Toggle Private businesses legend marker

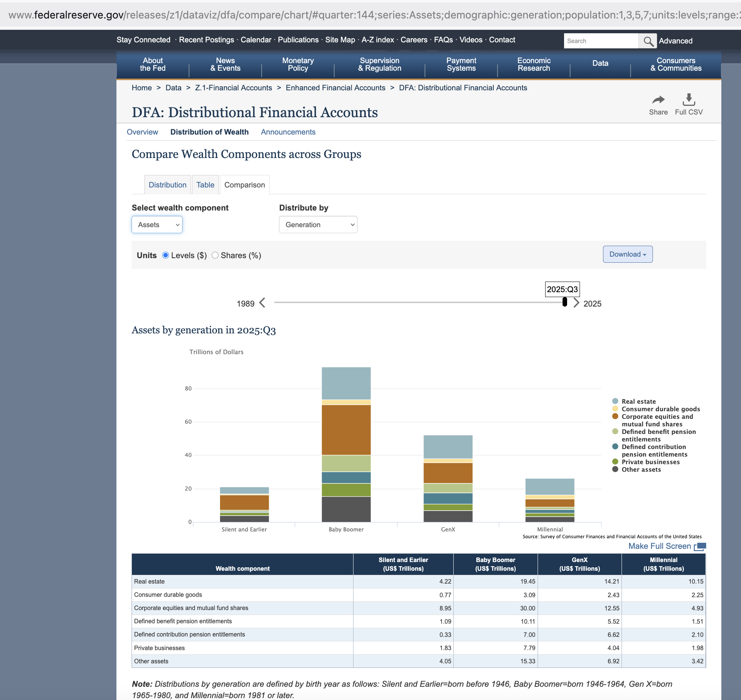[x=615, y=462]
